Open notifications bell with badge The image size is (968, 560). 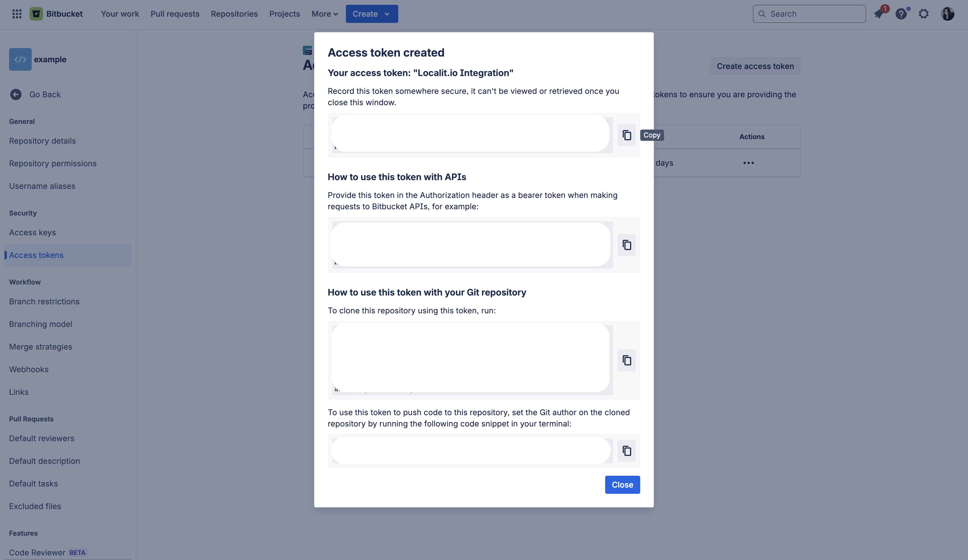[x=879, y=14]
